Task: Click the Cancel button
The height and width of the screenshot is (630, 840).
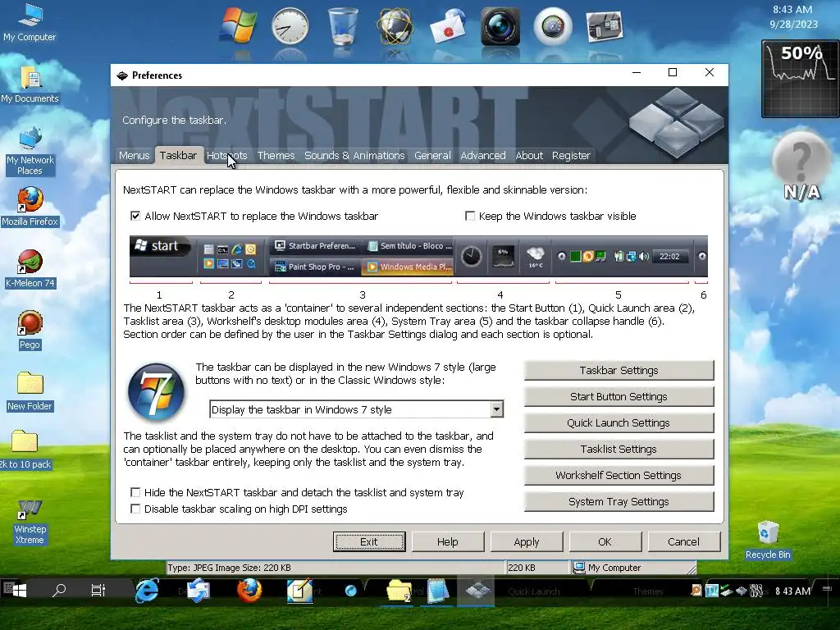Action: click(x=683, y=541)
